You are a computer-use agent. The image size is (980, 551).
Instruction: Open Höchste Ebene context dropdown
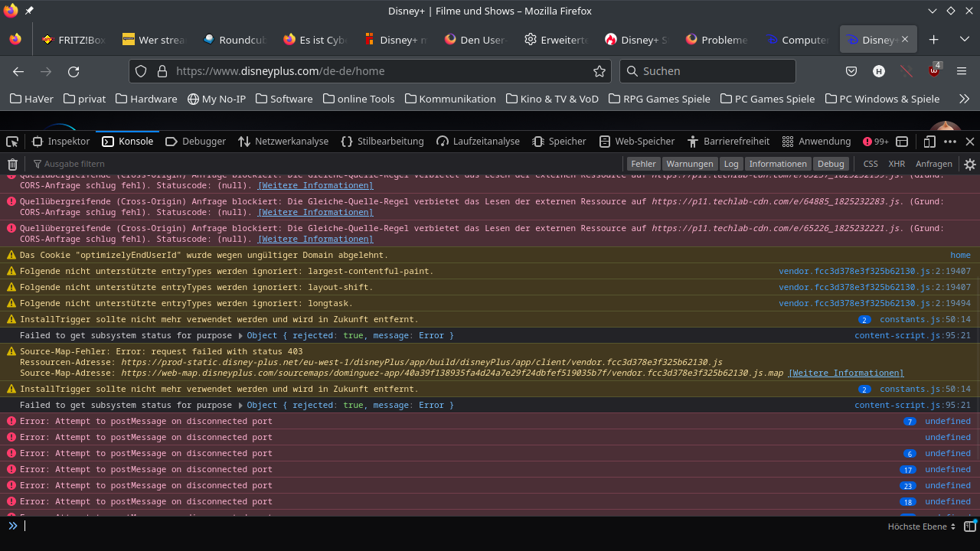coord(921,527)
